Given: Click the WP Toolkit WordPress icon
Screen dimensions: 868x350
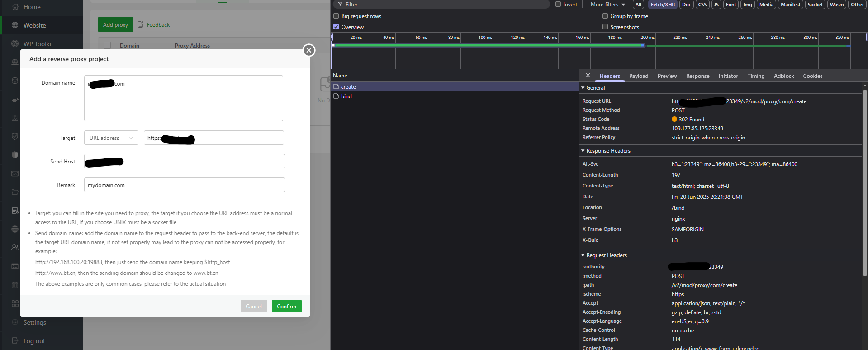Looking at the screenshot, I should pos(15,44).
